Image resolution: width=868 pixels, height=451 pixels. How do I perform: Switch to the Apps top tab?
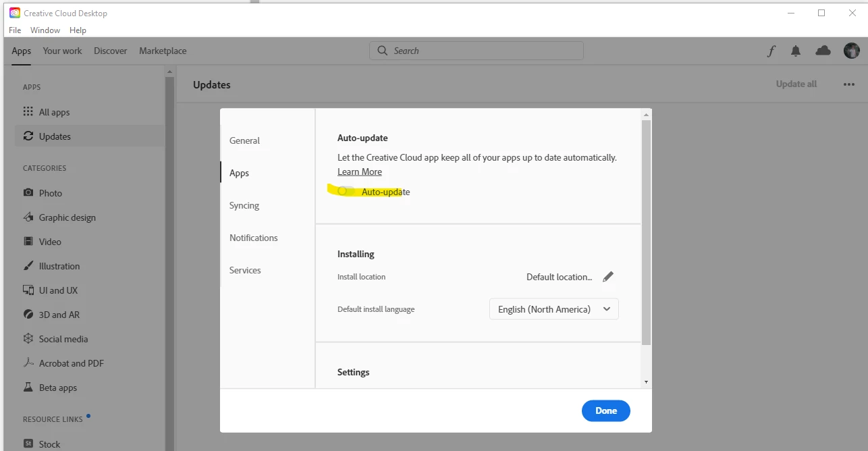click(x=22, y=51)
